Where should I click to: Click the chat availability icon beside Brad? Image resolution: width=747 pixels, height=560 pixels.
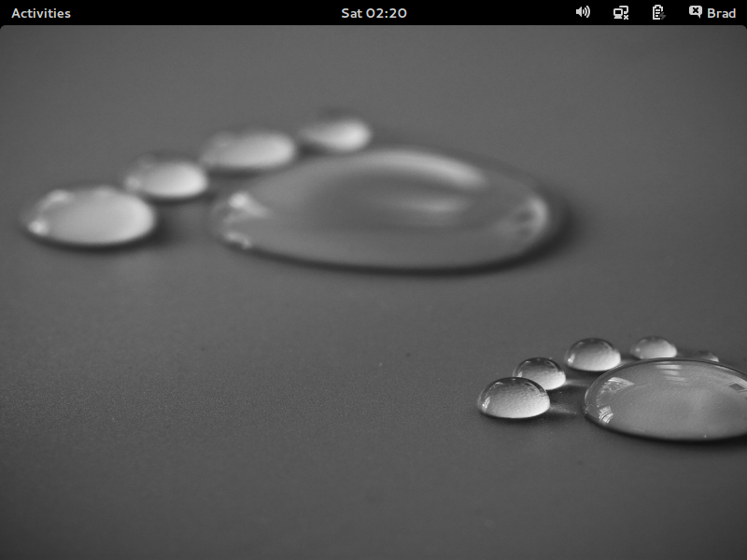[696, 11]
